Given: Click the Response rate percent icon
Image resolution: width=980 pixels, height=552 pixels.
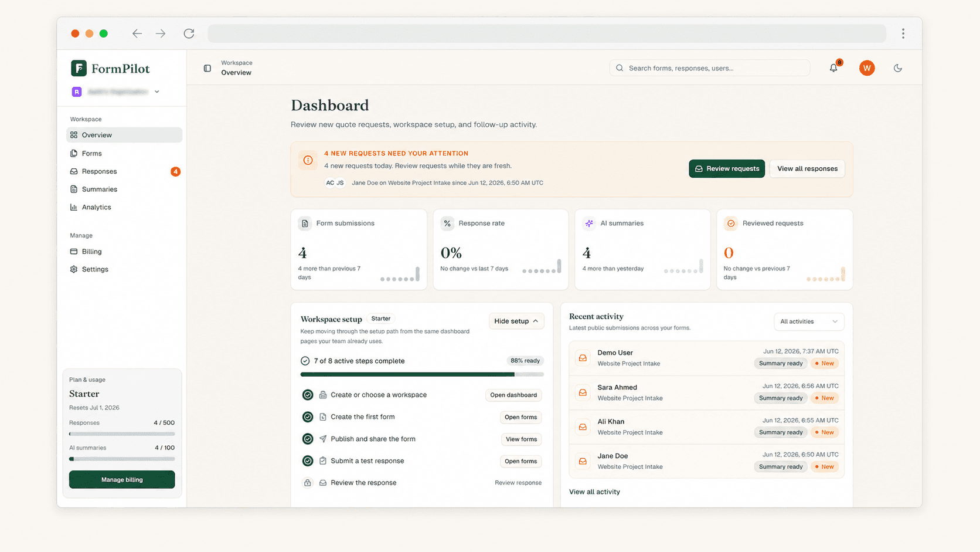Looking at the screenshot, I should pos(447,223).
